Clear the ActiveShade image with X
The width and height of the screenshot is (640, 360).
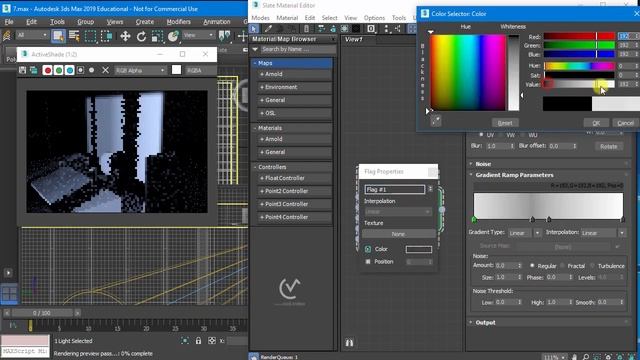point(105,70)
